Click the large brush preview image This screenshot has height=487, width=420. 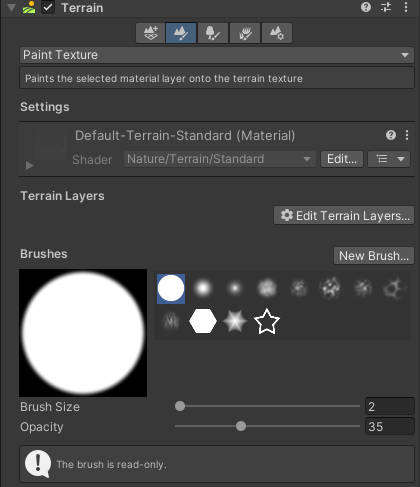83,333
